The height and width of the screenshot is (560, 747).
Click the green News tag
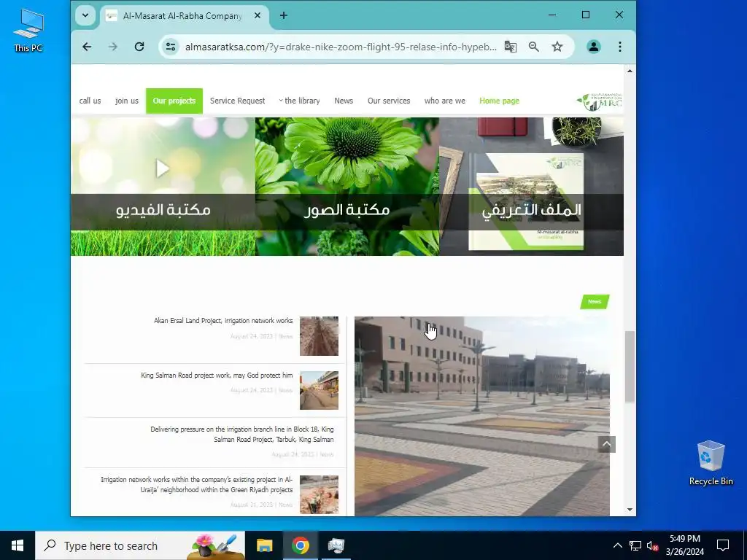(x=595, y=301)
